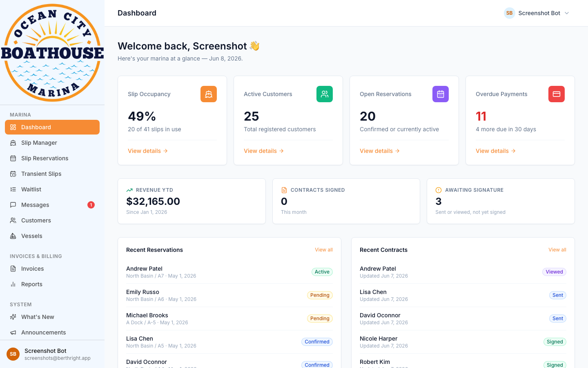Click the Awaiting Signature alert icon
This screenshot has height=368, width=588.
[439, 190]
